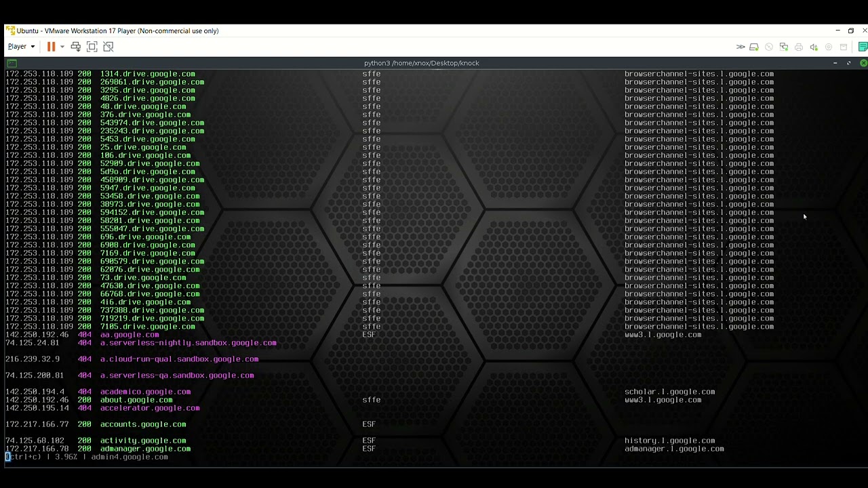The image size is (868, 488).
Task: Click IP address 74.125.200.81
Action: (35, 375)
